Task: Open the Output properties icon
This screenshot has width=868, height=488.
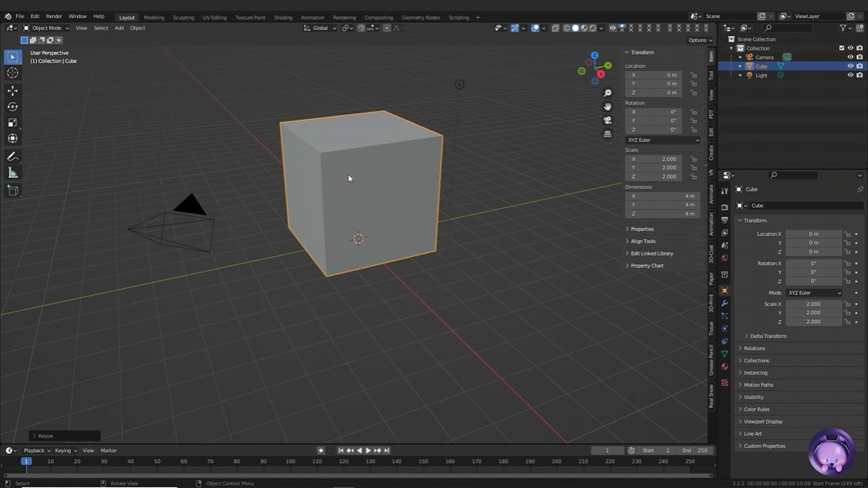Action: tap(724, 220)
